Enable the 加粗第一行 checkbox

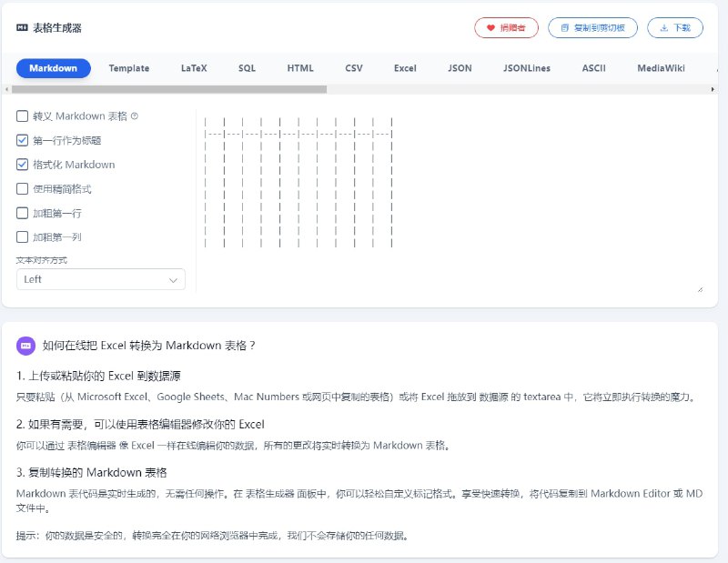tap(24, 213)
